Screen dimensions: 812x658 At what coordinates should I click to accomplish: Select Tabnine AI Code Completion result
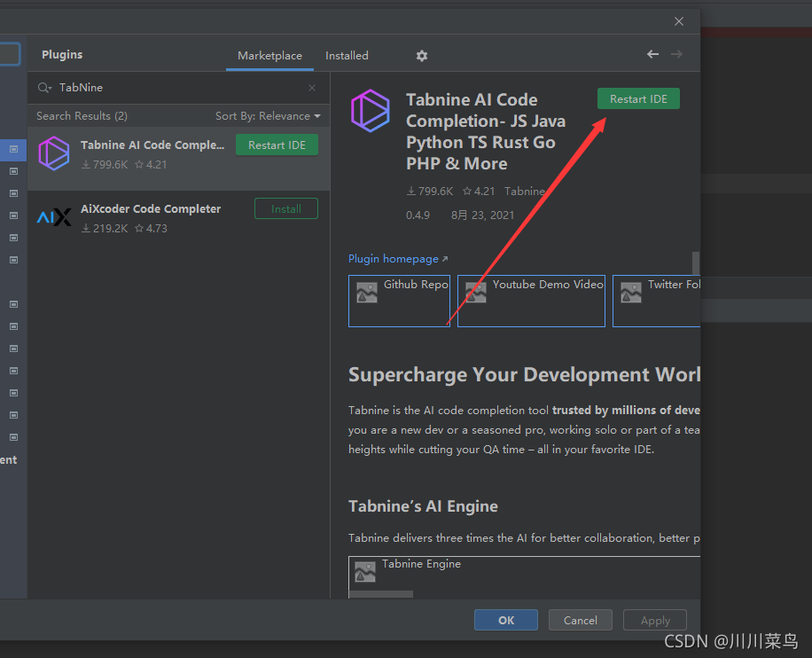(x=179, y=159)
